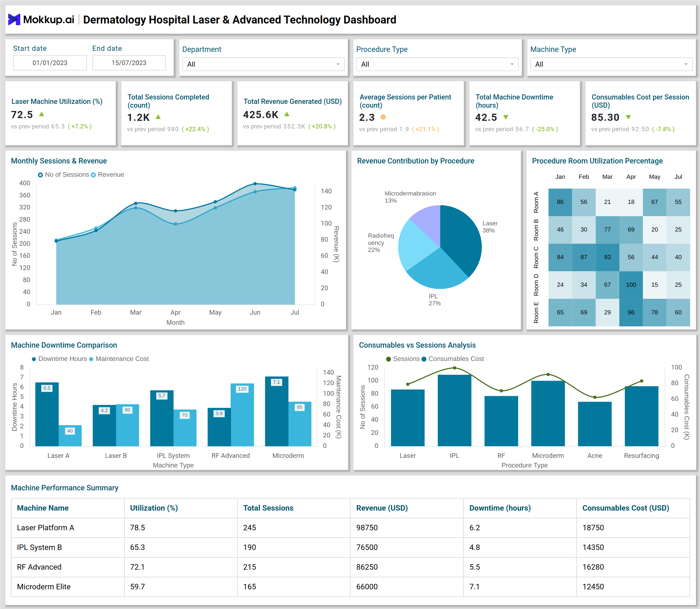Select the Microderm Elite row name
Viewport: 700px width, 609px height.
44,587
